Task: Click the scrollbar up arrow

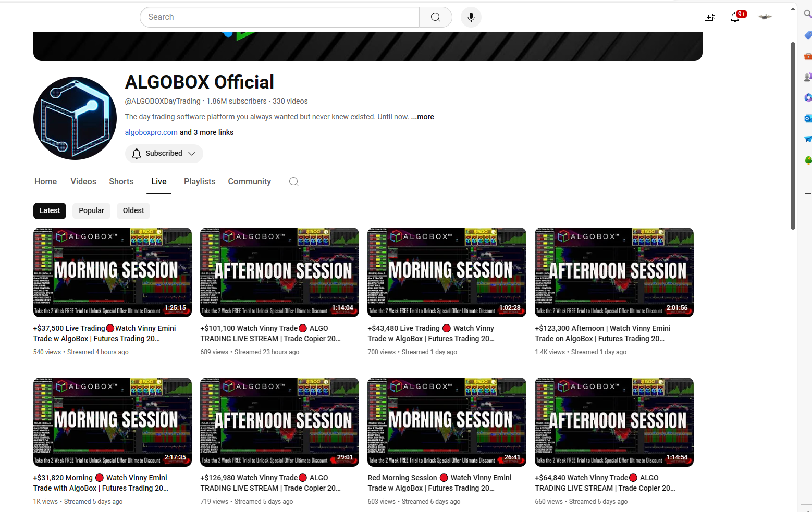Action: coord(793,9)
